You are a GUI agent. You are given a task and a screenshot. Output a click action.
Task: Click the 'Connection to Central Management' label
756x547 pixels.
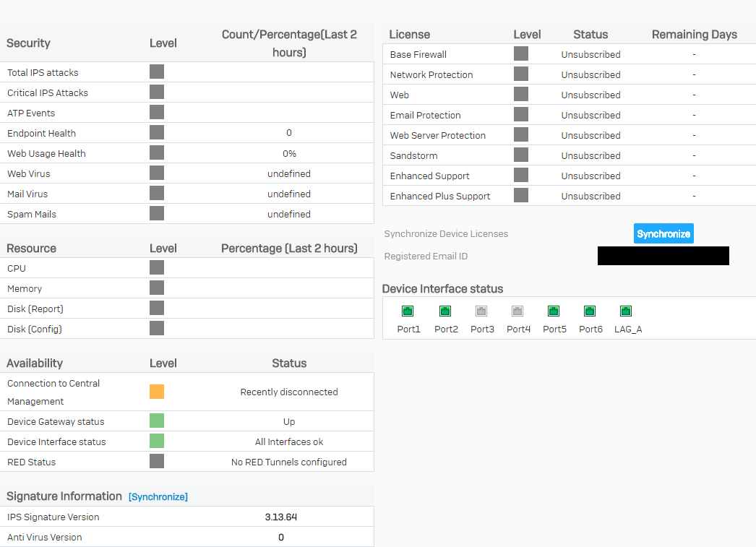click(x=53, y=392)
